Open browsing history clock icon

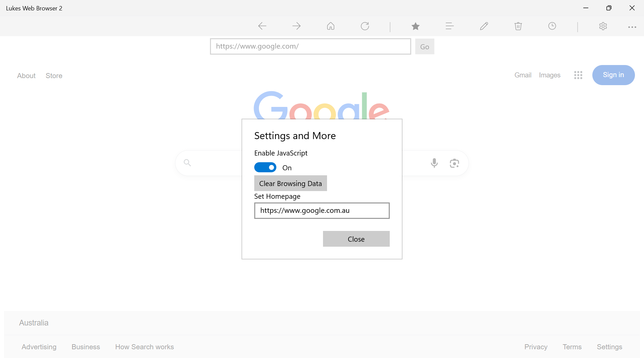click(x=552, y=26)
